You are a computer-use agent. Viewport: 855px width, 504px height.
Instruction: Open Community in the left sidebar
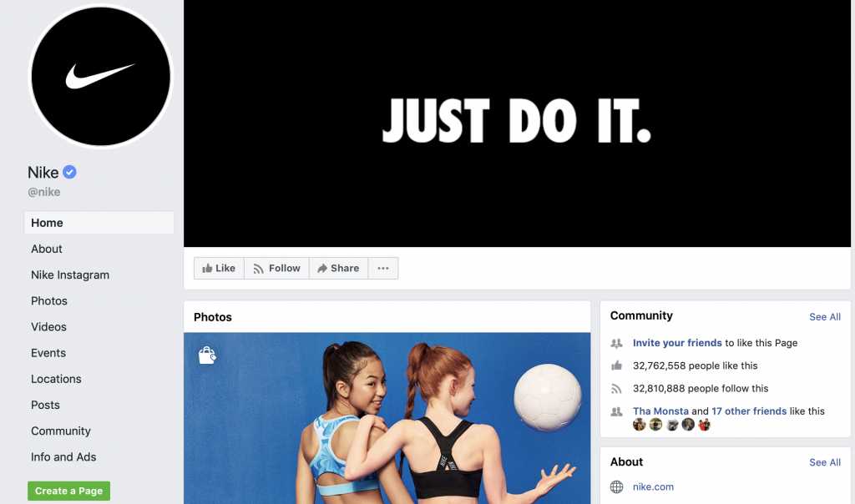(x=60, y=431)
